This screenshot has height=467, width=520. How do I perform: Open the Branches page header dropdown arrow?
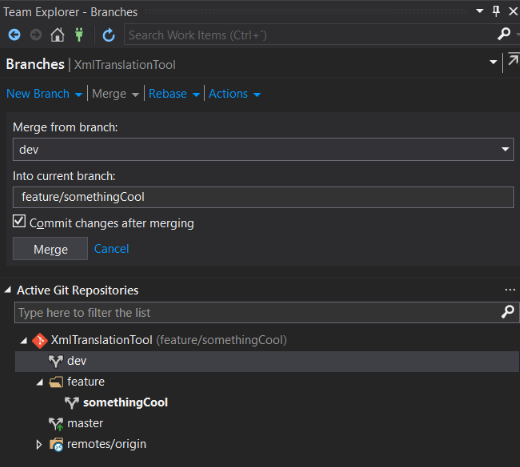point(493,62)
